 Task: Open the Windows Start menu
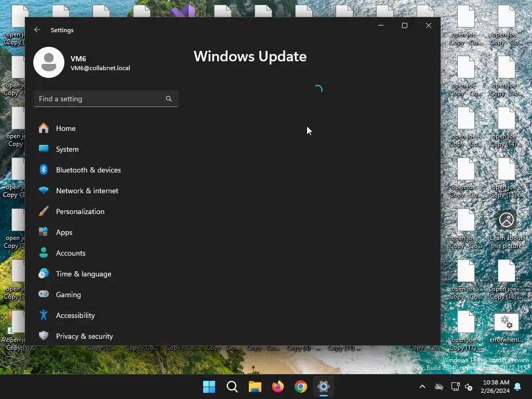point(209,387)
